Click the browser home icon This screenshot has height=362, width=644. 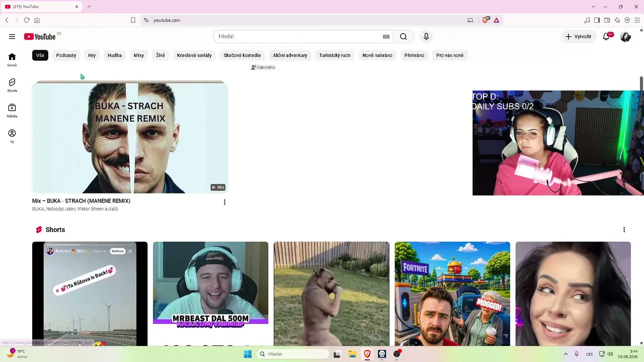click(x=37, y=20)
